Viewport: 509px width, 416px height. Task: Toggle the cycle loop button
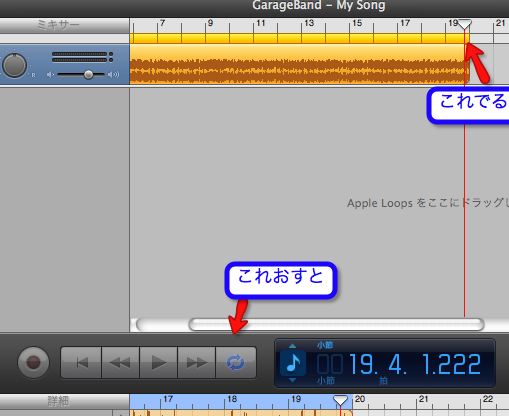[236, 362]
